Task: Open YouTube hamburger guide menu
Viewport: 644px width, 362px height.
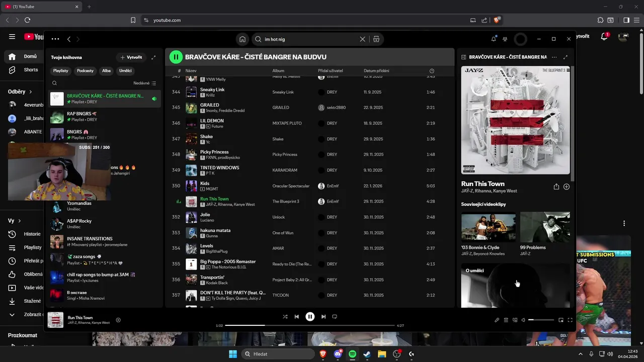Action: tap(12, 37)
